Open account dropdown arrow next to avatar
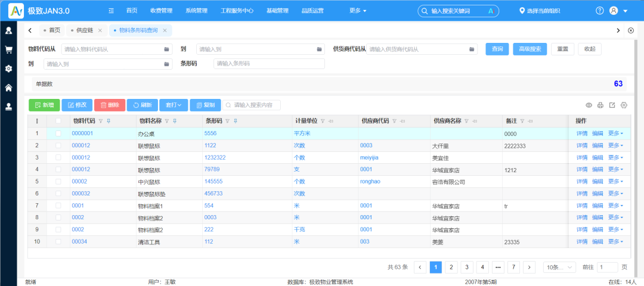This screenshot has width=644, height=286. (626, 11)
